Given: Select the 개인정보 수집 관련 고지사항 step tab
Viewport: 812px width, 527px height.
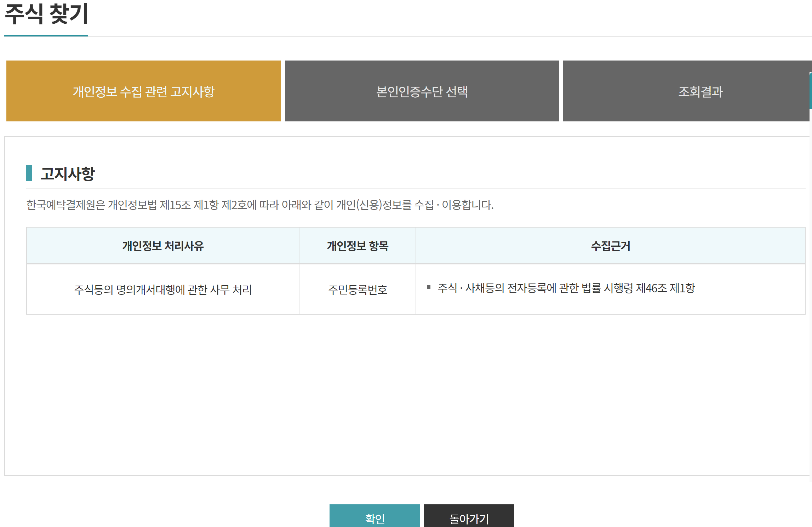Looking at the screenshot, I should (x=143, y=91).
